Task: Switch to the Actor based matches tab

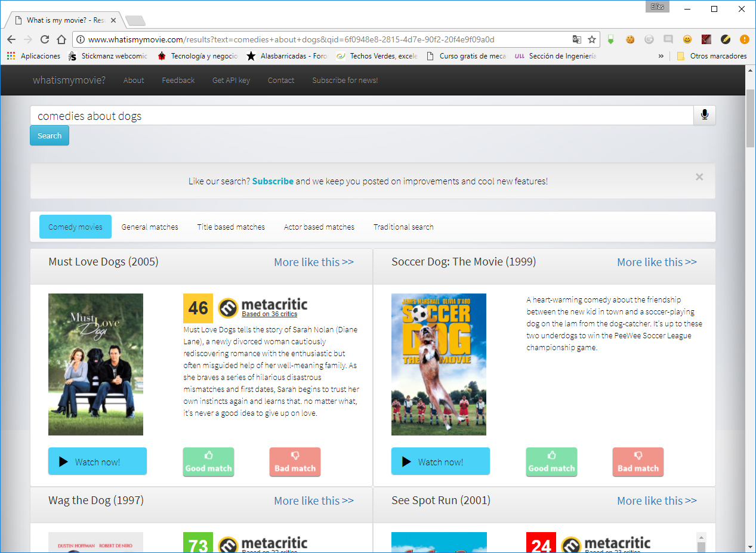Action: click(319, 227)
